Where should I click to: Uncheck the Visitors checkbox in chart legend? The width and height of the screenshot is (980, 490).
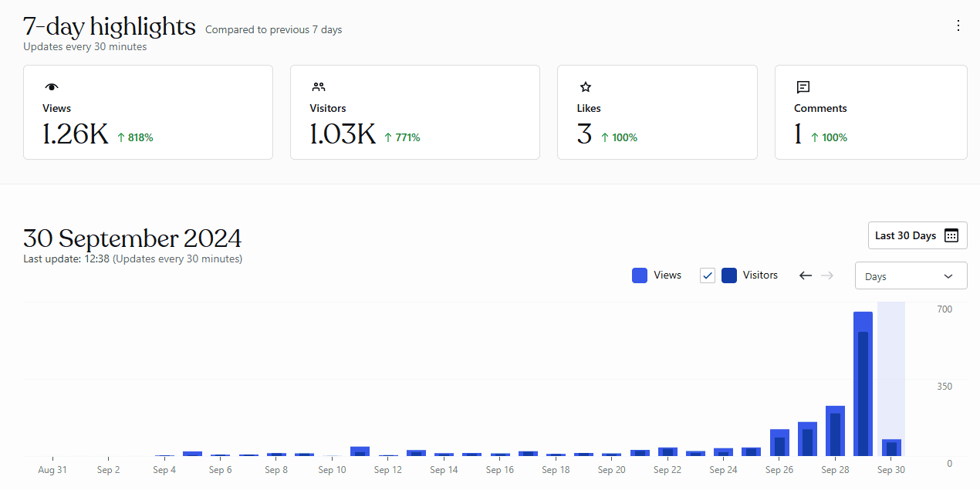708,275
